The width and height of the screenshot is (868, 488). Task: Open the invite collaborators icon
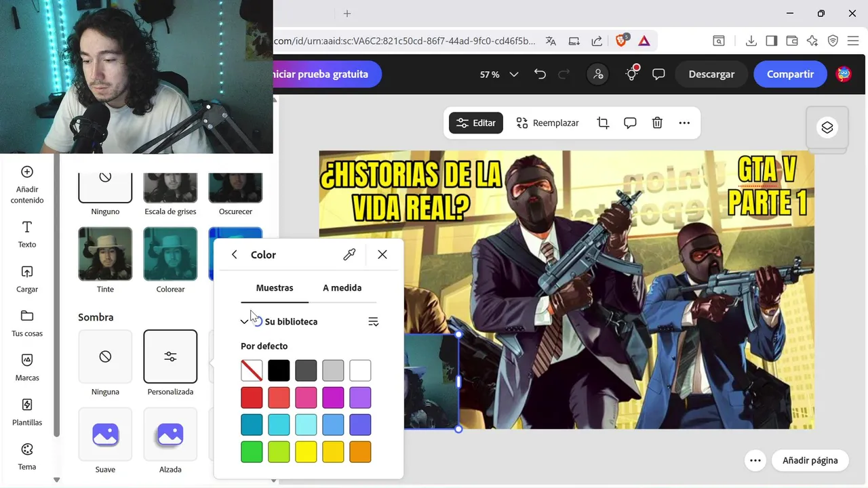[x=598, y=75]
